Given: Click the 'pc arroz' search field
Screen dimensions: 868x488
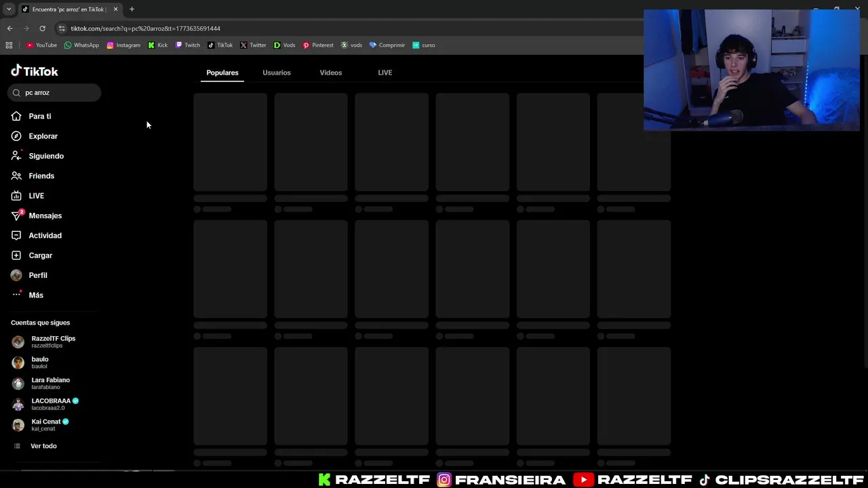Looking at the screenshot, I should (55, 93).
